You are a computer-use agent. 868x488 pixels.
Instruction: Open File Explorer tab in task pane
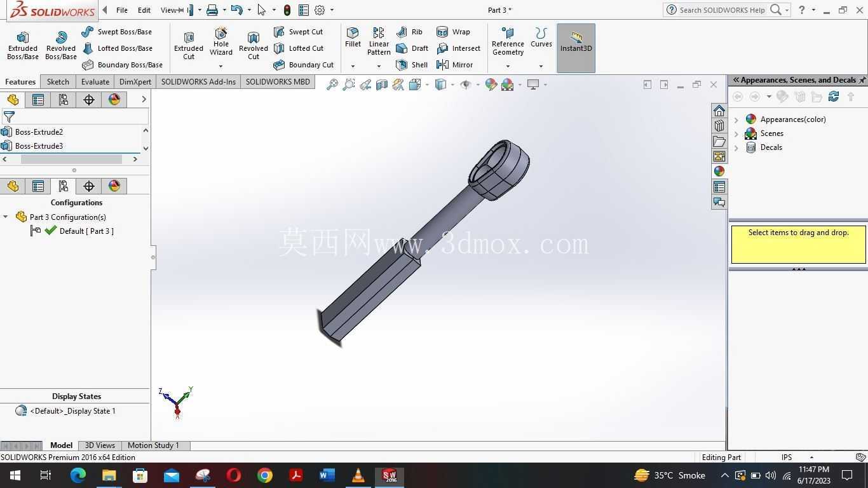click(719, 141)
